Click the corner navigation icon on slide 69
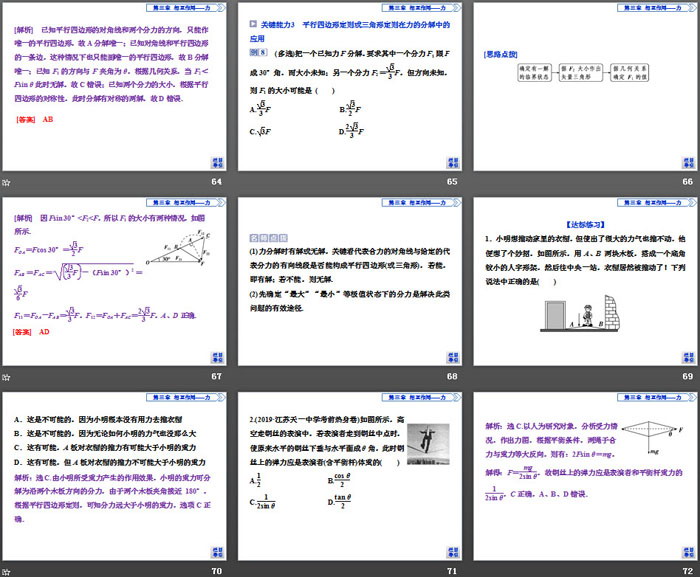Viewport: 700px width, 577px height. 689,358
